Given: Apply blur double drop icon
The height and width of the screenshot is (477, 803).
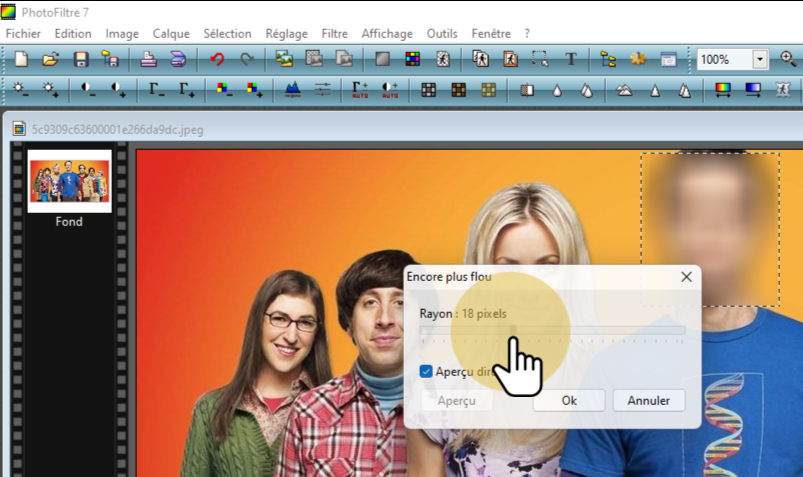Looking at the screenshot, I should pyautogui.click(x=586, y=91).
